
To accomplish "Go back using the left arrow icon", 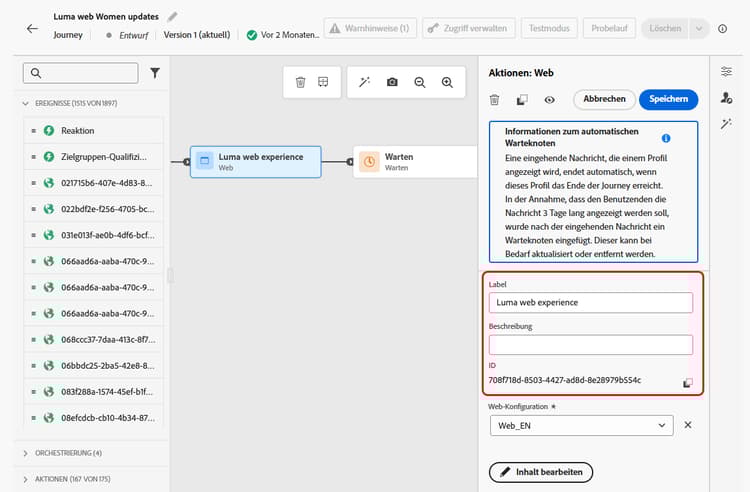I will pyautogui.click(x=32, y=29).
